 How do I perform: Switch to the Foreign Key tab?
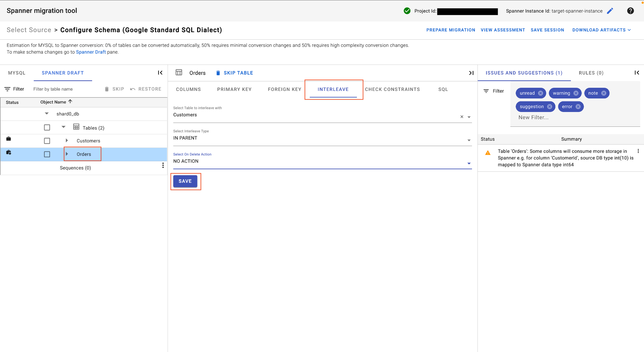(284, 89)
